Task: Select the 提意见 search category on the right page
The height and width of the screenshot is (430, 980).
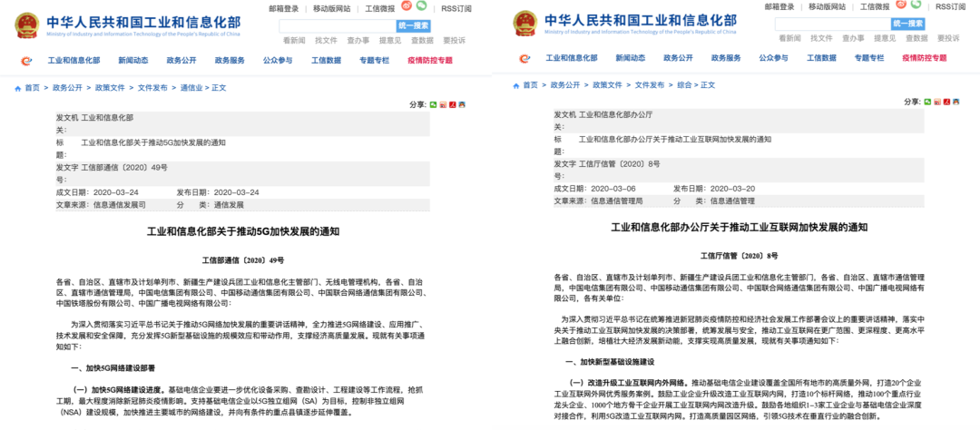Action: click(x=885, y=38)
